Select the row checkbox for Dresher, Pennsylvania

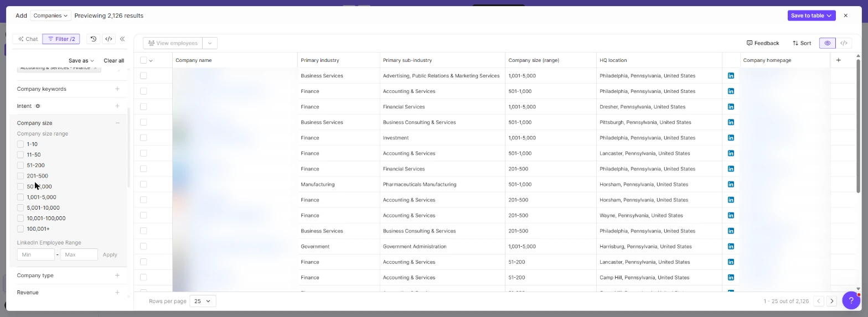click(143, 106)
